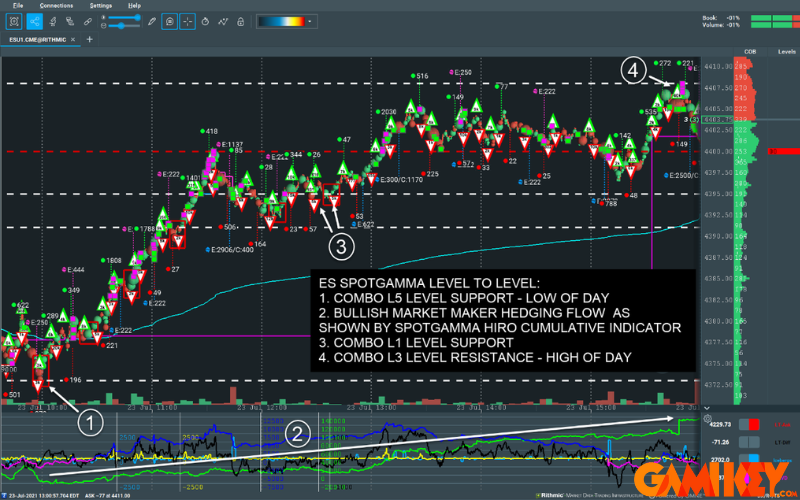
Task: Close the ESU1.CME@RITHMIC tab
Action: 73,39
